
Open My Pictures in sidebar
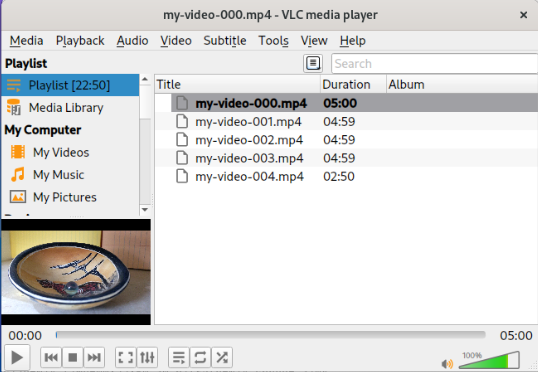(x=70, y=197)
